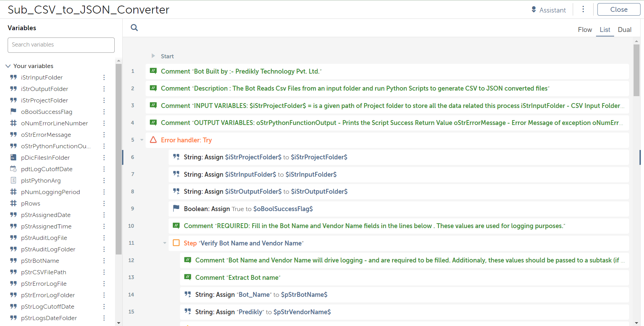Open options menu for pStrBotName variable
This screenshot has width=644, height=326.
pos(104,261)
